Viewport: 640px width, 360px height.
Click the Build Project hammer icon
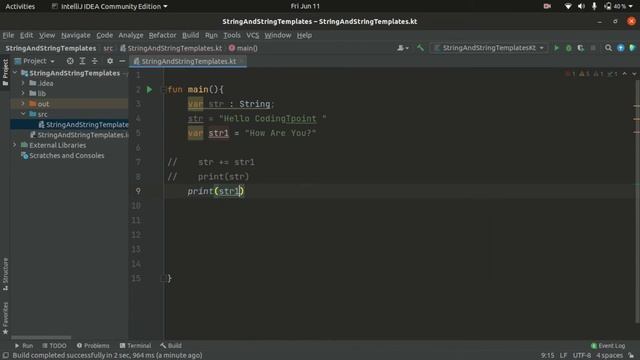(x=420, y=48)
